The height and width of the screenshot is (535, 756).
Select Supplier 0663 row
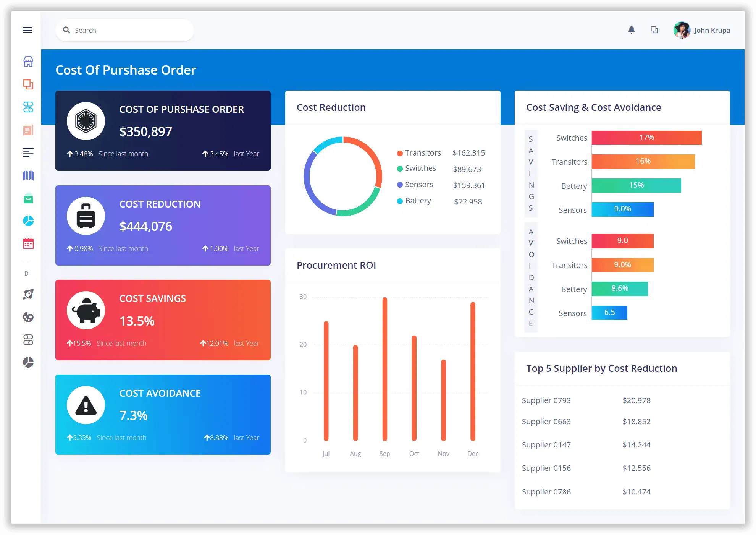coord(622,422)
